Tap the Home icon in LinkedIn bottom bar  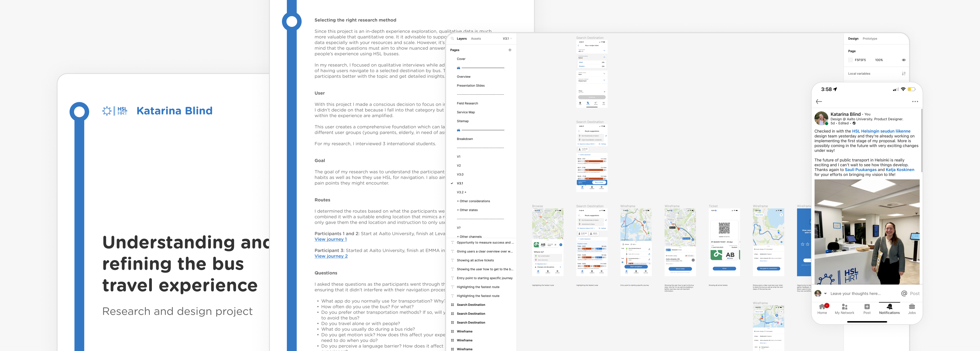[x=822, y=309]
